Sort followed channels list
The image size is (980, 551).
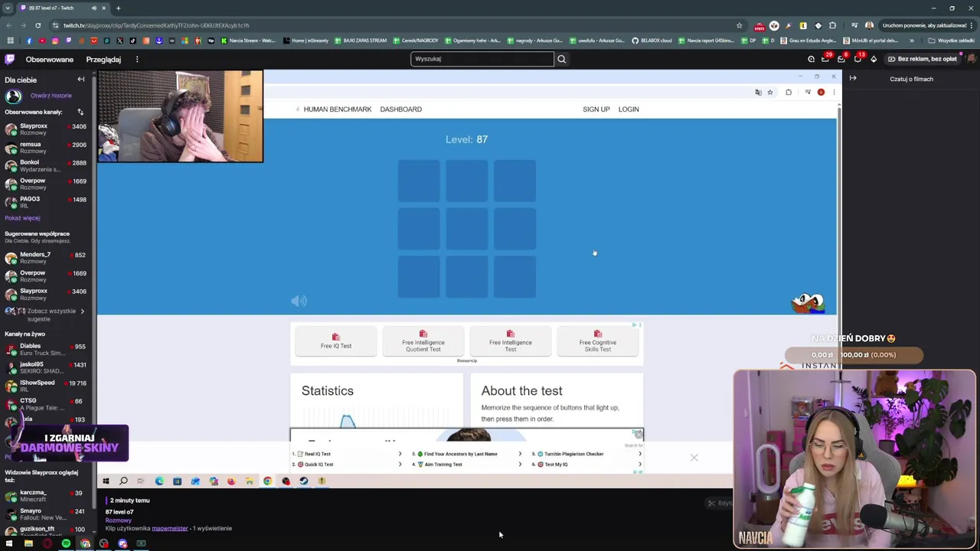pos(80,112)
